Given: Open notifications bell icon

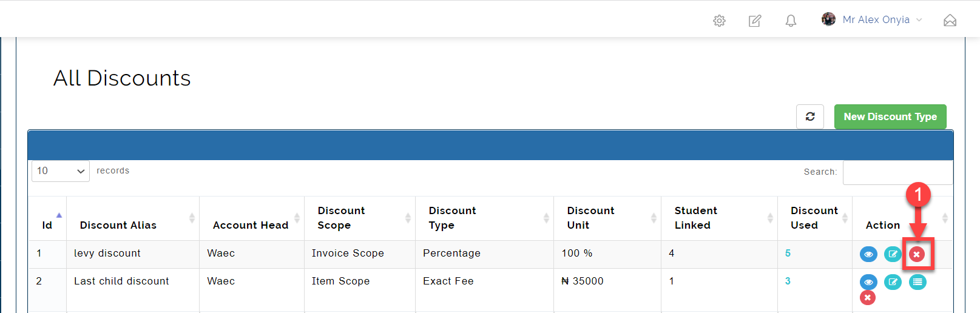Looking at the screenshot, I should 791,21.
